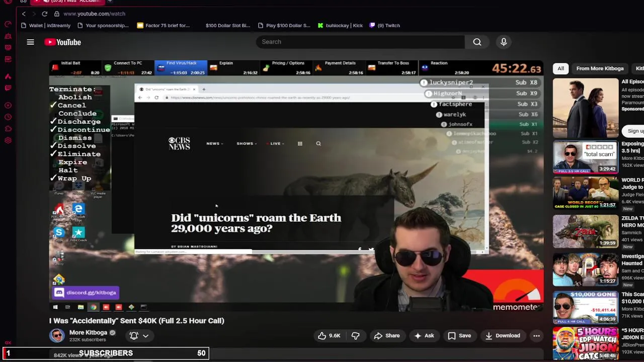Image resolution: width=644 pixels, height=362 pixels.
Task: Focus the YouTube search field
Action: pyautogui.click(x=360, y=42)
